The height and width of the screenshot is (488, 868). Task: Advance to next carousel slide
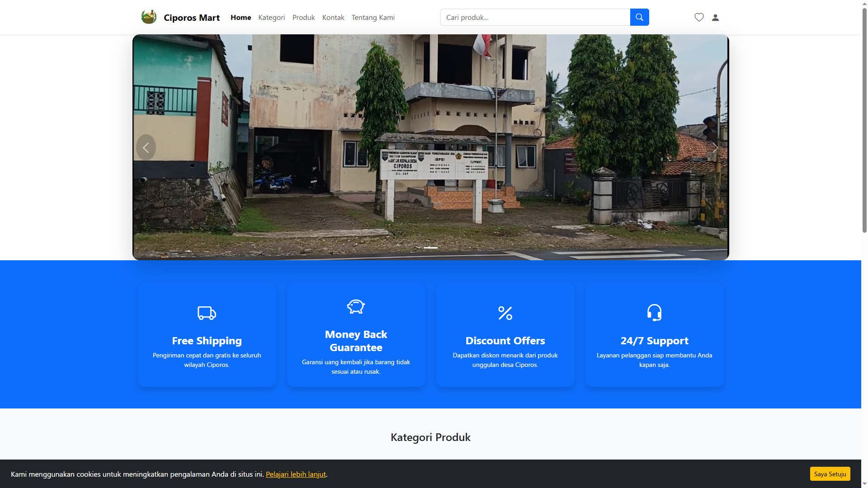coord(715,147)
